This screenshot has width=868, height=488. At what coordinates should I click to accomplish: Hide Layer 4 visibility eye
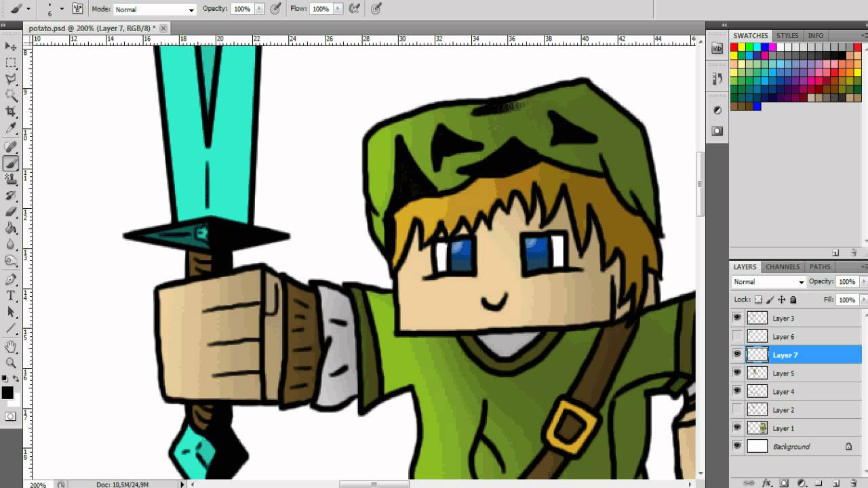(x=737, y=391)
